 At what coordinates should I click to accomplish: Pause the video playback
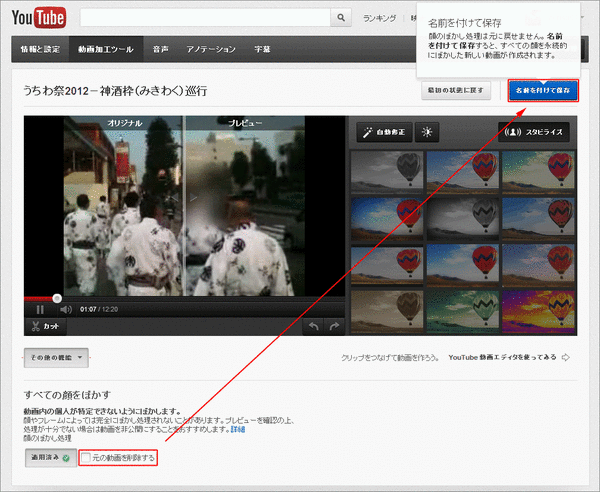[x=40, y=309]
